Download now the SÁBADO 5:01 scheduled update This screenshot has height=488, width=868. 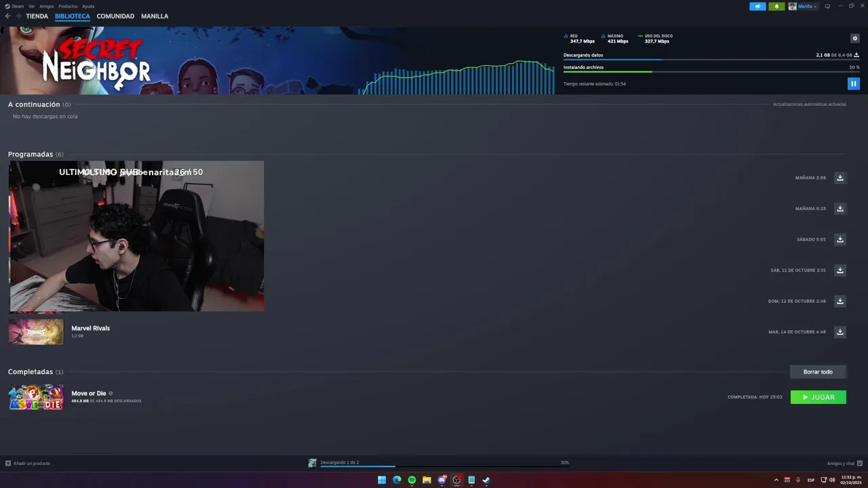click(x=840, y=239)
